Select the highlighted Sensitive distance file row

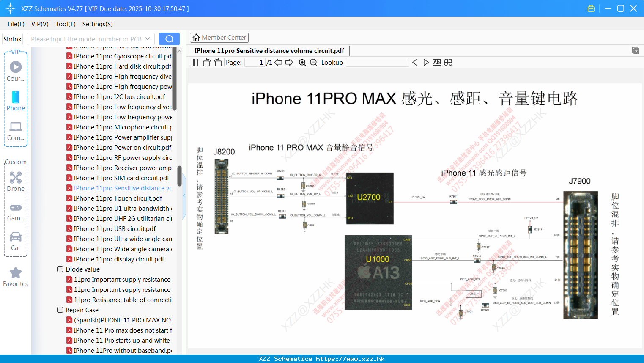119,188
